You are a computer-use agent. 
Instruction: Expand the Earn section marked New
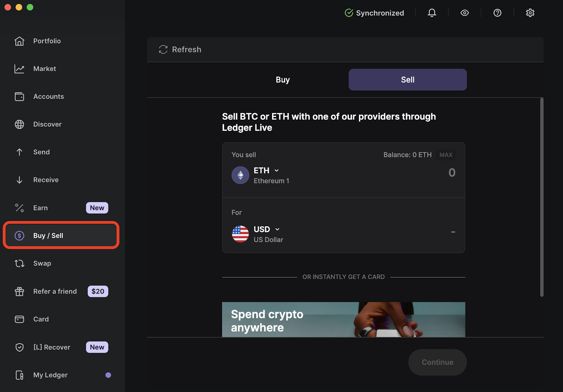tap(40, 208)
